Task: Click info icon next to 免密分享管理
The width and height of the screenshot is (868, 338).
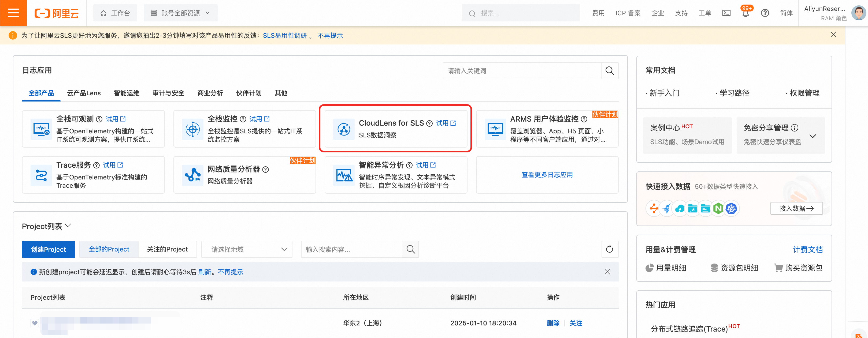Action: pos(795,128)
